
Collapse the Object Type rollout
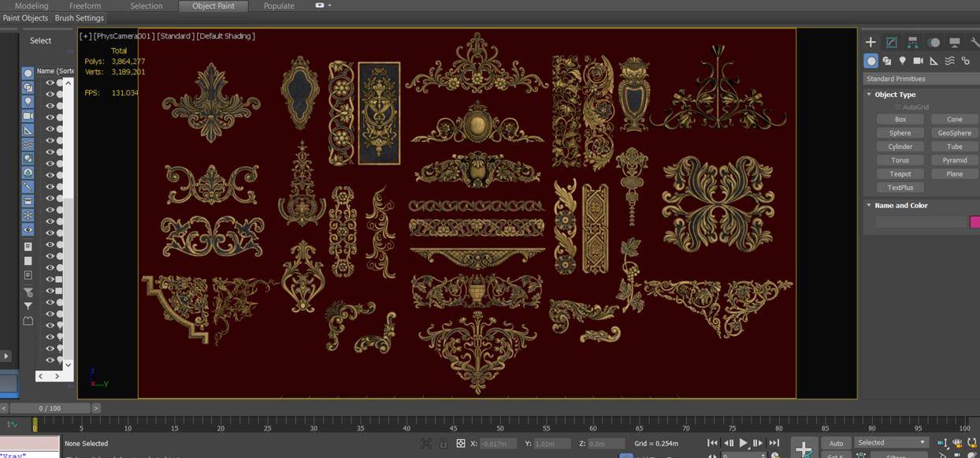(895, 95)
